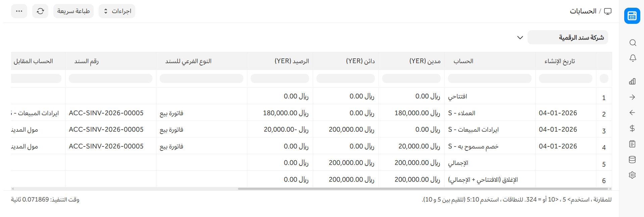Click the right arrow sidebar icon

click(632, 97)
